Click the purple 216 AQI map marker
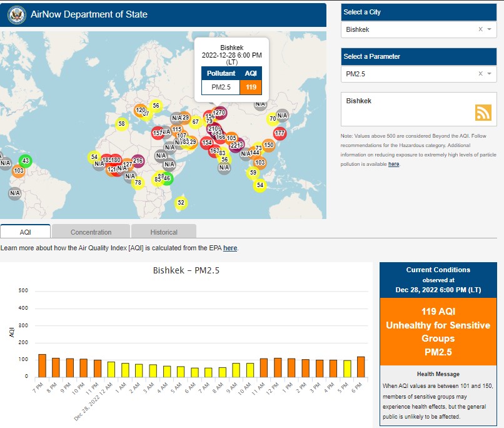 tap(138, 161)
